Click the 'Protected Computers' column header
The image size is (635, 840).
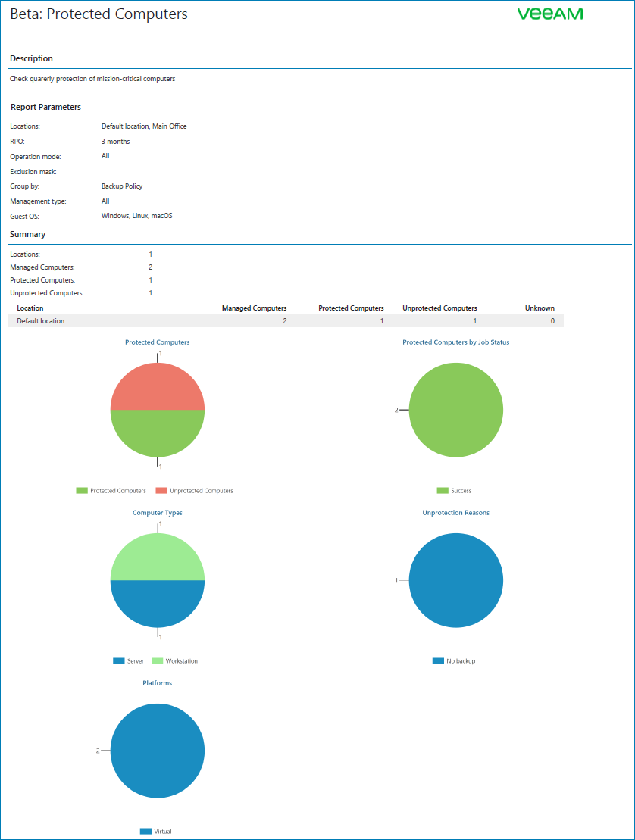351,308
